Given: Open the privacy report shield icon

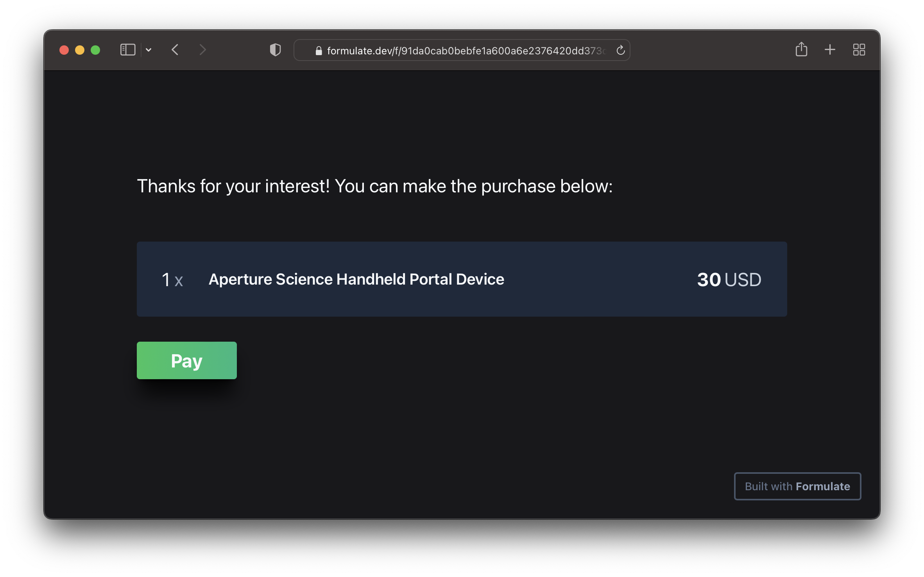Looking at the screenshot, I should point(275,50).
